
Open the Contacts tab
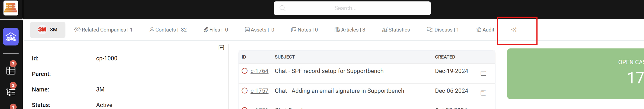168,30
